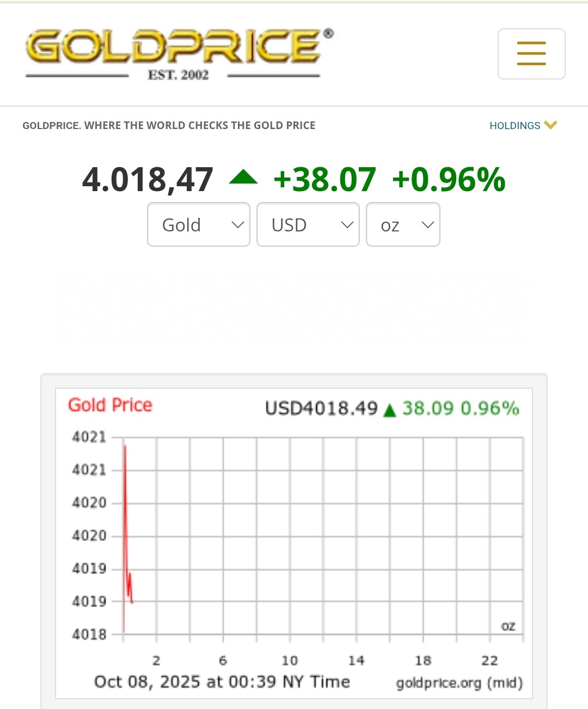The height and width of the screenshot is (709, 588).
Task: Click the small green triangle in chart header
Action: coord(389,410)
